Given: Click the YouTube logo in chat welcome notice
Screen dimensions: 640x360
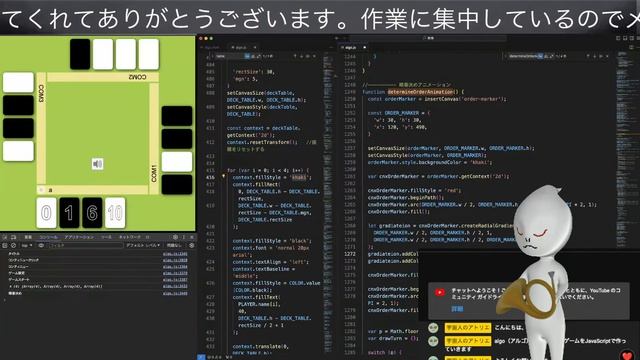Looking at the screenshot, I should pyautogui.click(x=440, y=292).
